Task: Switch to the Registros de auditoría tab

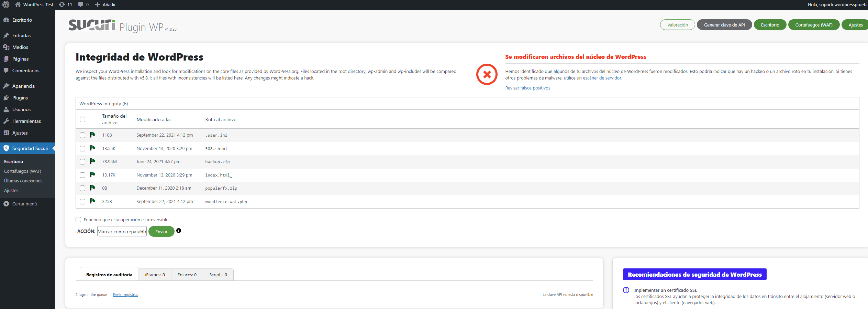Action: click(109, 275)
